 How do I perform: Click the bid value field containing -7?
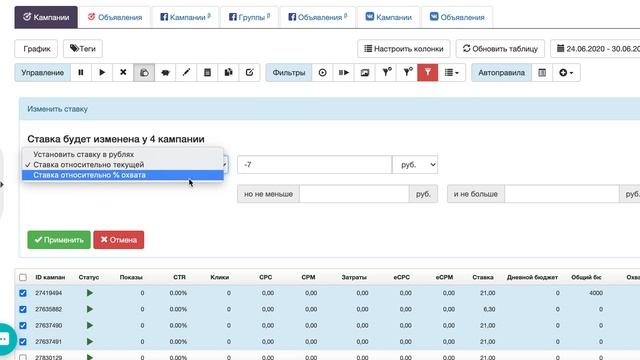[314, 164]
